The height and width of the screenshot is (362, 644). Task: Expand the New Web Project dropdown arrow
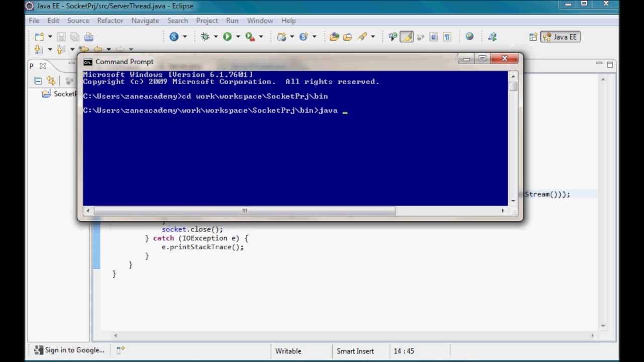coord(292,37)
